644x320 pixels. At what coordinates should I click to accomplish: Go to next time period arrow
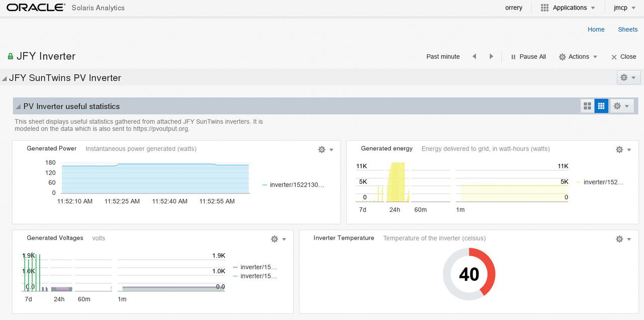click(x=492, y=57)
